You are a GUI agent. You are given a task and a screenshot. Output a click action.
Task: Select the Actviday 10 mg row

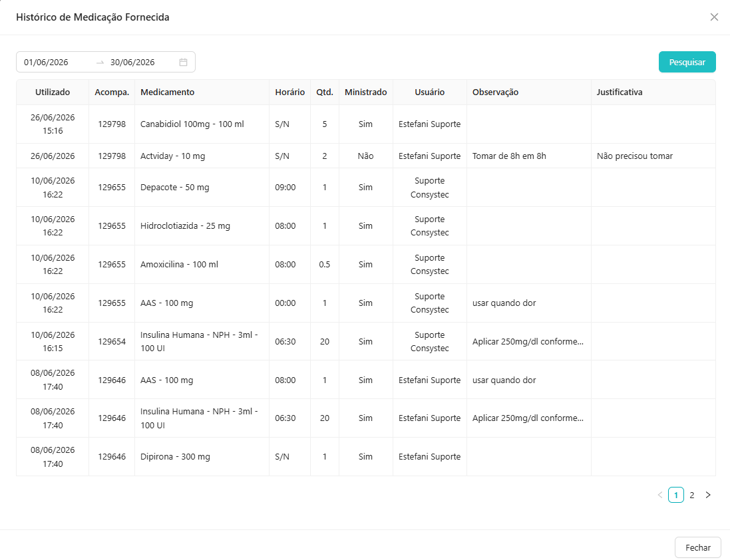click(365, 156)
